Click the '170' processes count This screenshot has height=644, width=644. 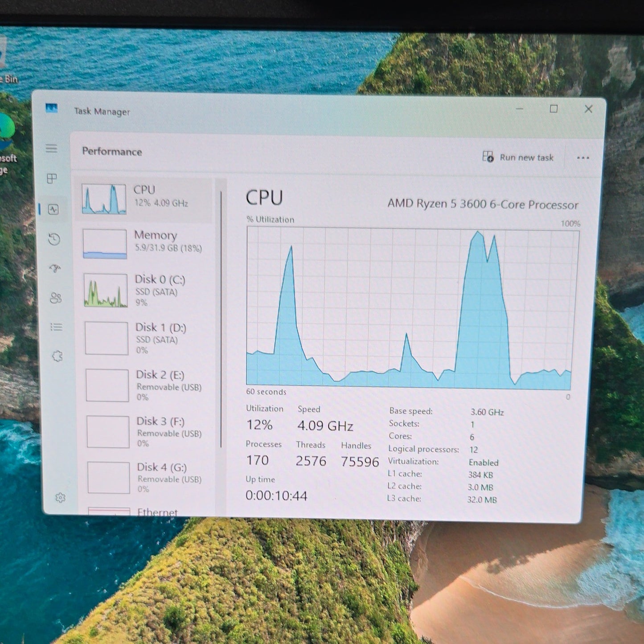(x=258, y=460)
